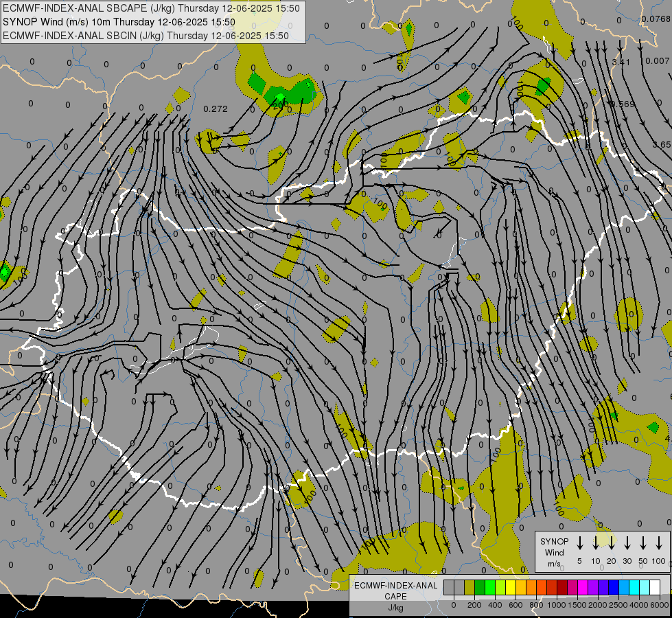Click the number 20 in wind legend
Screen dimensions: 672x618
coord(611,561)
